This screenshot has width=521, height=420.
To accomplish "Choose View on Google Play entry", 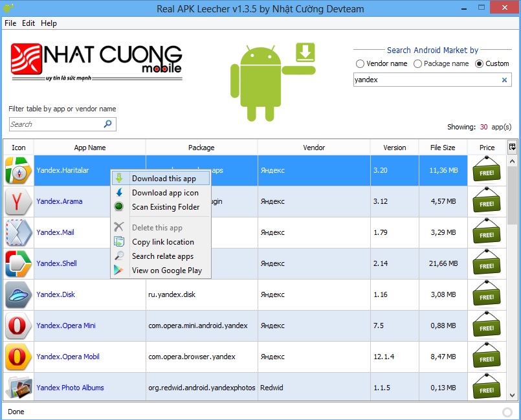I will pos(161,271).
